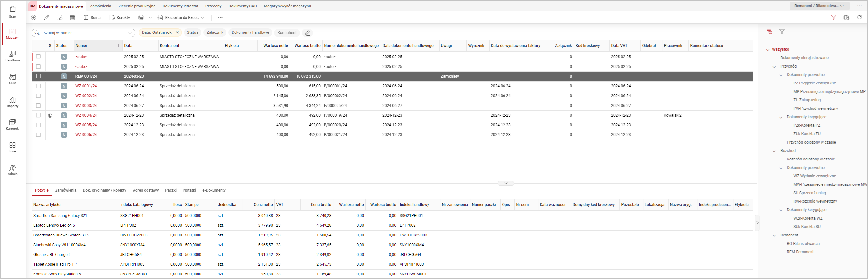Expand the right side panel arrow handle
The height and width of the screenshot is (279, 868).
(757, 223)
